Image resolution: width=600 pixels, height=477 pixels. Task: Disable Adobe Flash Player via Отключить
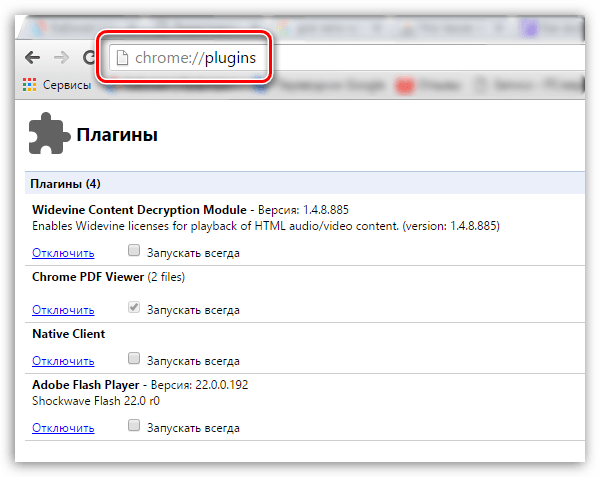click(x=63, y=428)
